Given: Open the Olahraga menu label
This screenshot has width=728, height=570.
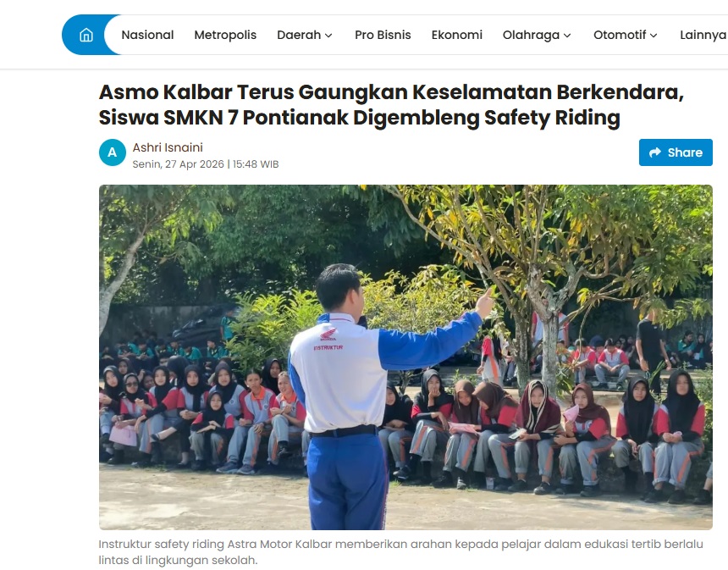Looking at the screenshot, I should [531, 35].
